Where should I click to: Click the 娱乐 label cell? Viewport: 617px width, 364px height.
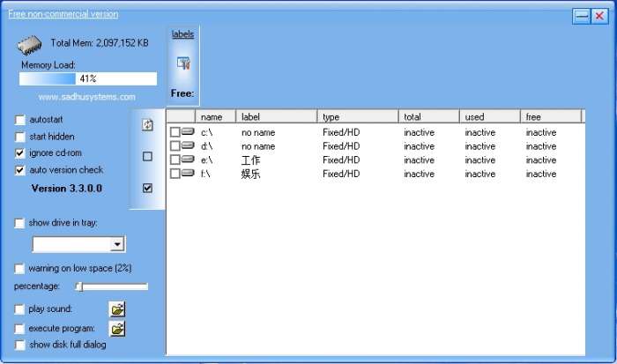click(250, 174)
